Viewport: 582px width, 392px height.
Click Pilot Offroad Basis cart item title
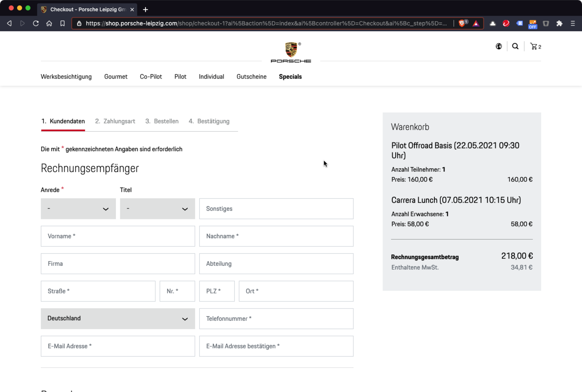455,150
